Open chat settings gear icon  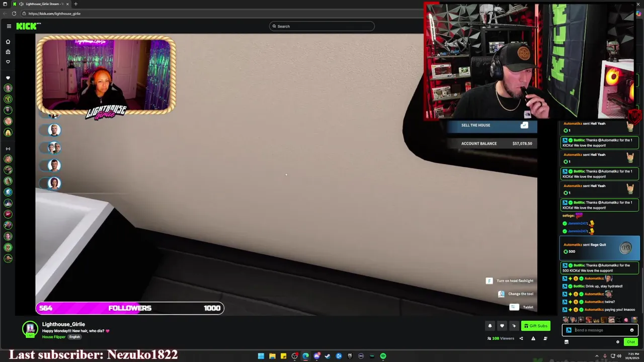618,342
